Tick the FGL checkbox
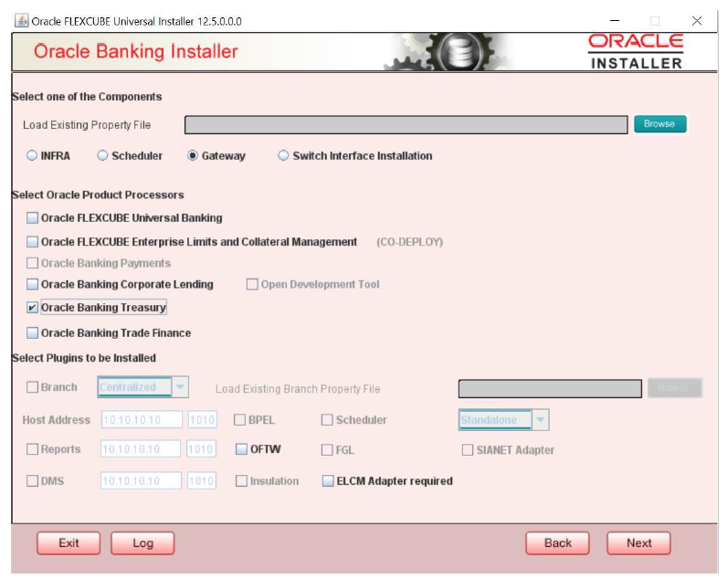This screenshot has width=728, height=579. 327,450
